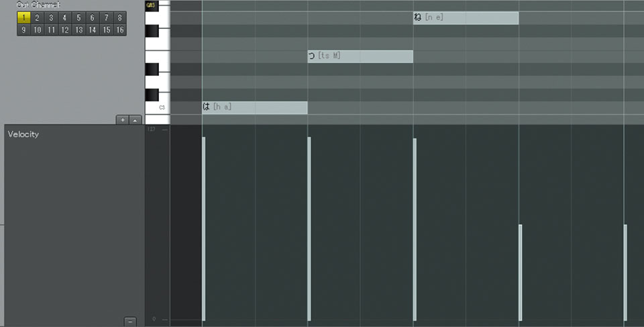Click the G#3 black piano key

click(152, 5)
